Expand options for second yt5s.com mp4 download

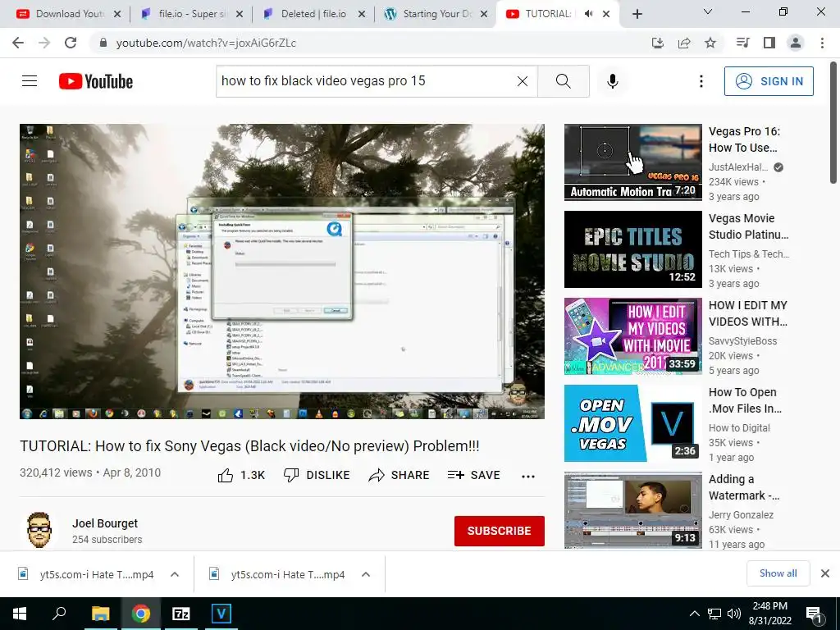[366, 574]
